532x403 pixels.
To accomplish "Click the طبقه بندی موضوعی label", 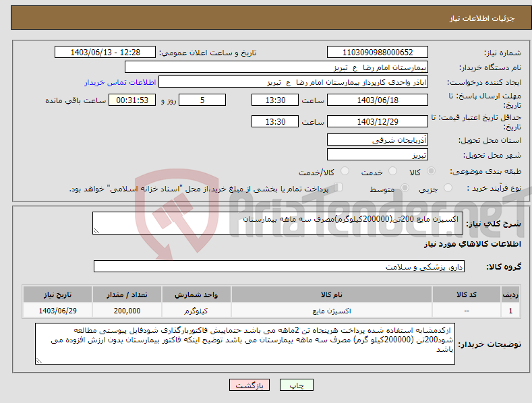I will [x=485, y=172].
